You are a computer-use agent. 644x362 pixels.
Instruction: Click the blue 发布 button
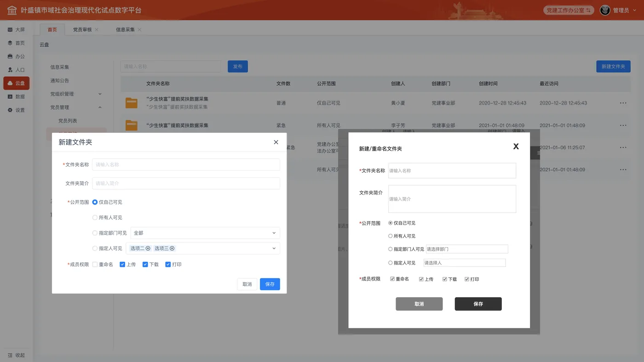click(x=238, y=67)
